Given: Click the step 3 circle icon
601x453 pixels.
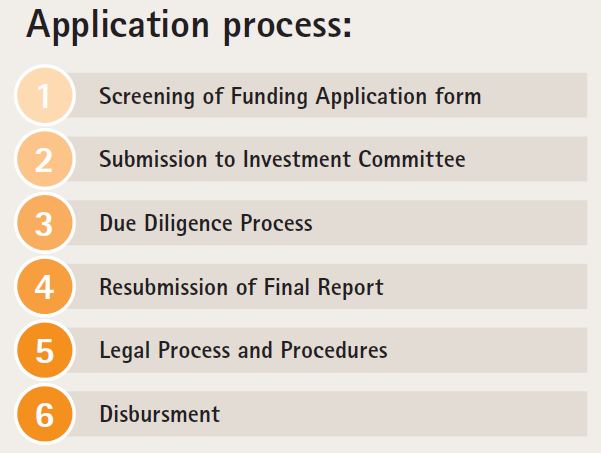Looking at the screenshot, I should (x=45, y=223).
